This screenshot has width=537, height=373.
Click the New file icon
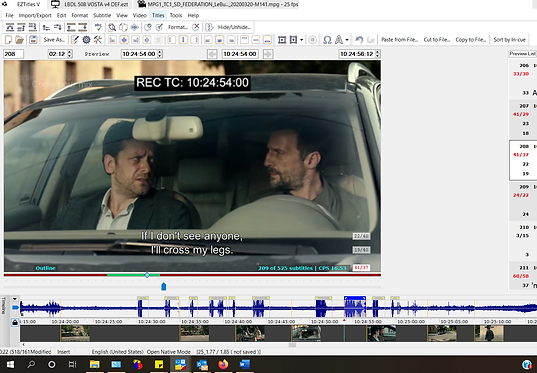(x=8, y=40)
